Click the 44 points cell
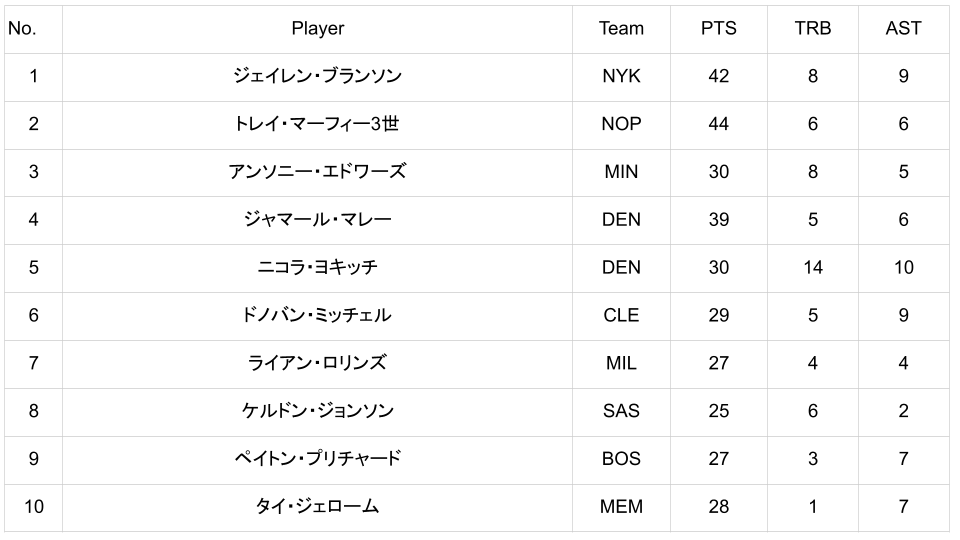Screen dimensions: 960x540 pos(718,124)
